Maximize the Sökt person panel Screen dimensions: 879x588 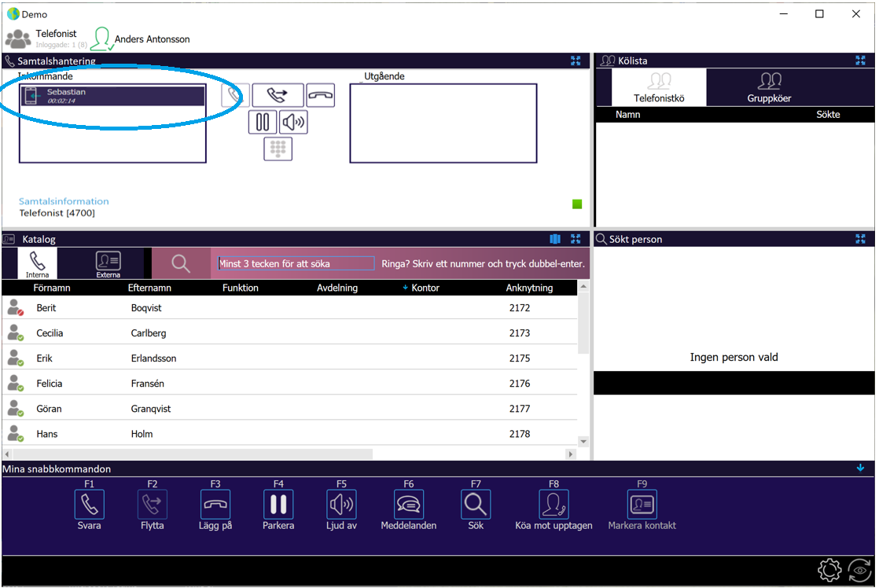(860, 239)
